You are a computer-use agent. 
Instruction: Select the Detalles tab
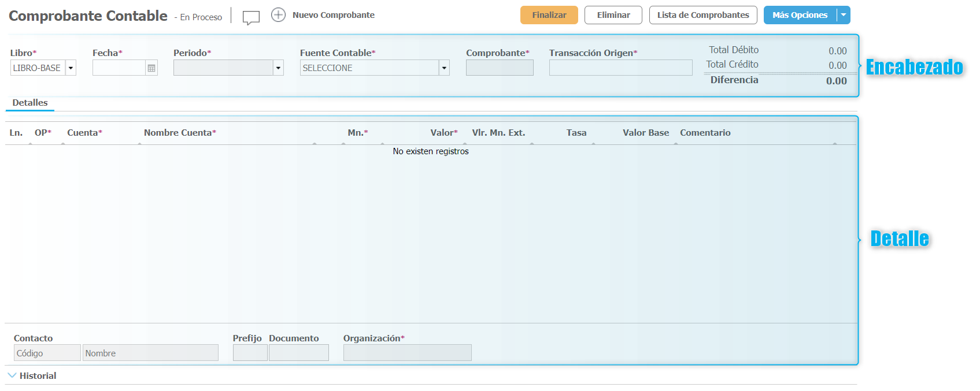click(30, 103)
